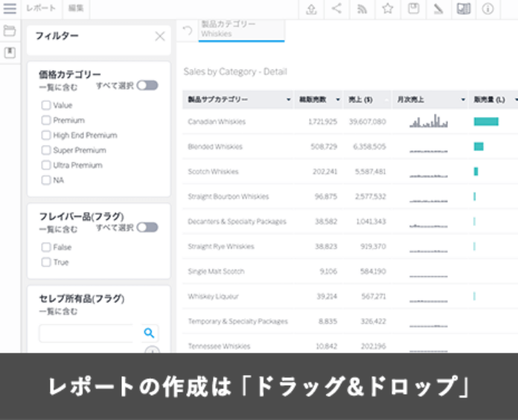Click 一覧に含む under セレブ所有品(フラグ)
The height and width of the screenshot is (420, 518).
(x=58, y=311)
